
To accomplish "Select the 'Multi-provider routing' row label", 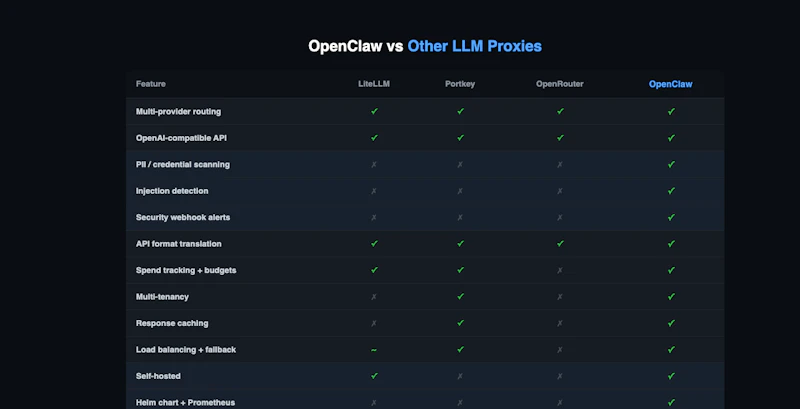I will coord(178,111).
